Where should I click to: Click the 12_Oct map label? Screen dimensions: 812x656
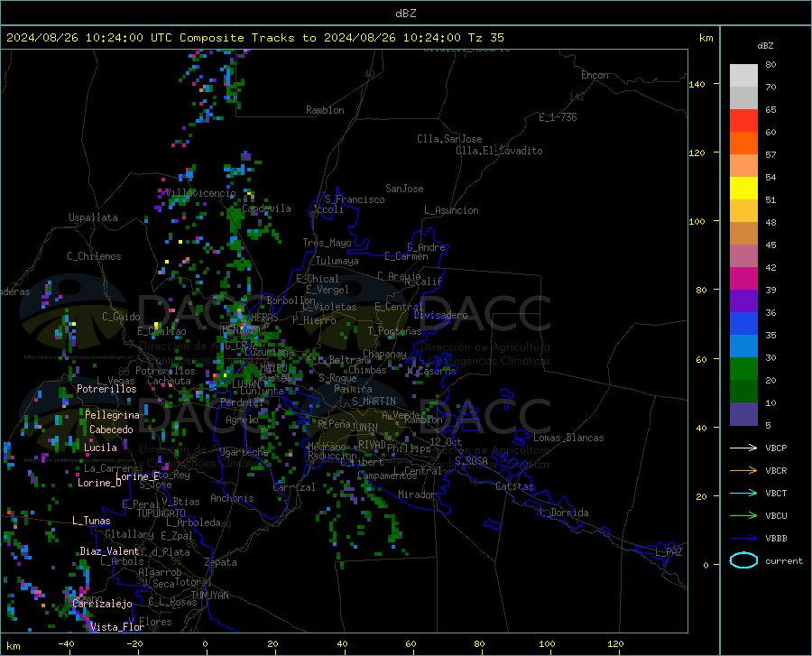446,441
